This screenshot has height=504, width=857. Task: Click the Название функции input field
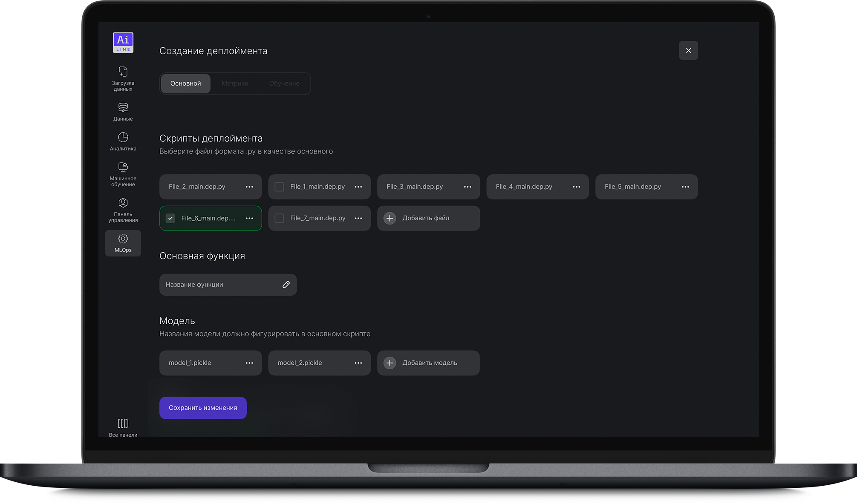point(219,285)
